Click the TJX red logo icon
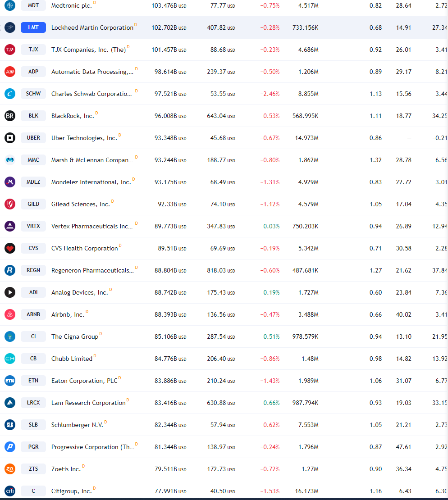The image size is (448, 500). pyautogui.click(x=10, y=50)
